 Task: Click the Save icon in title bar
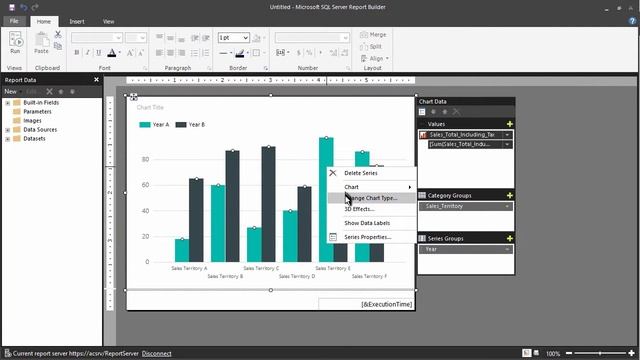(x=12, y=7)
